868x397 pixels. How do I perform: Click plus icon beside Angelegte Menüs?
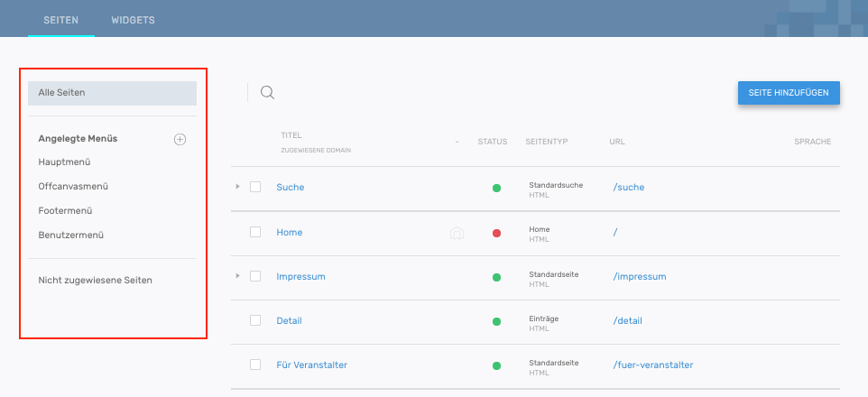pos(180,139)
